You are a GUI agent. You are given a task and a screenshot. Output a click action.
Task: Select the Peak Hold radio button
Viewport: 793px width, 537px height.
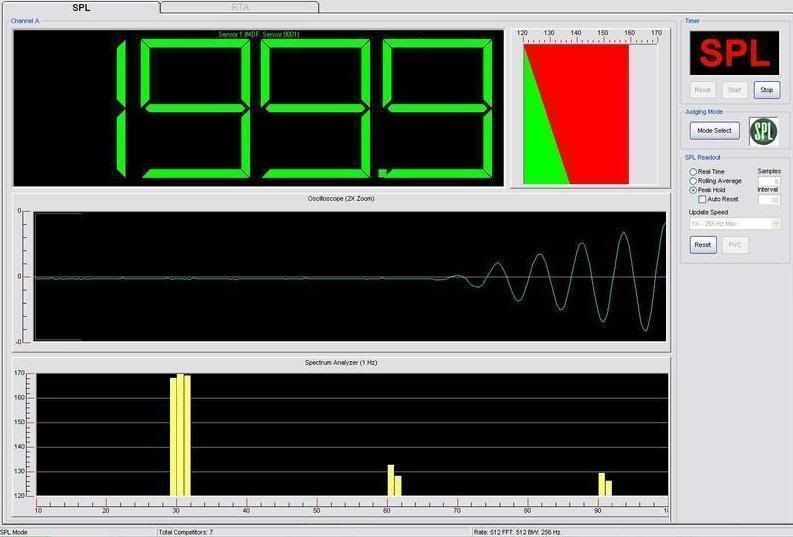(x=693, y=190)
